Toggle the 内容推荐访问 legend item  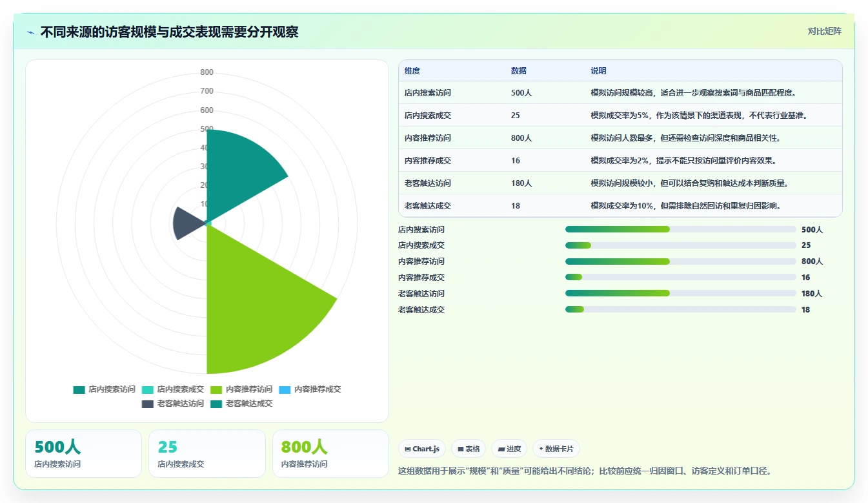coord(241,389)
